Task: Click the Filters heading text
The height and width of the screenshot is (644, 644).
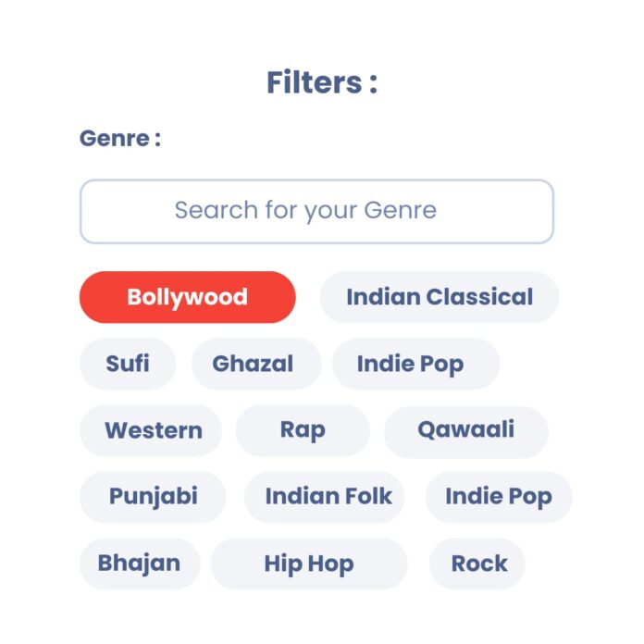Action: point(322,83)
